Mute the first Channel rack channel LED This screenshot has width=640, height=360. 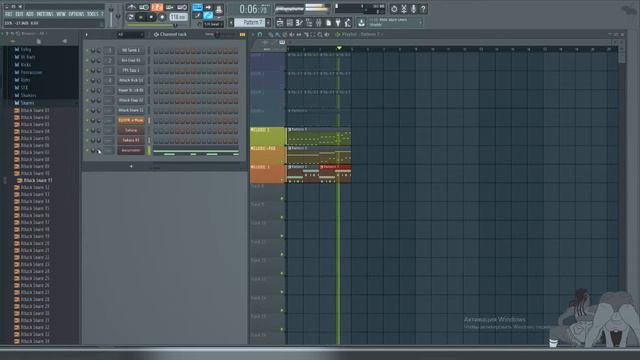coord(87,50)
